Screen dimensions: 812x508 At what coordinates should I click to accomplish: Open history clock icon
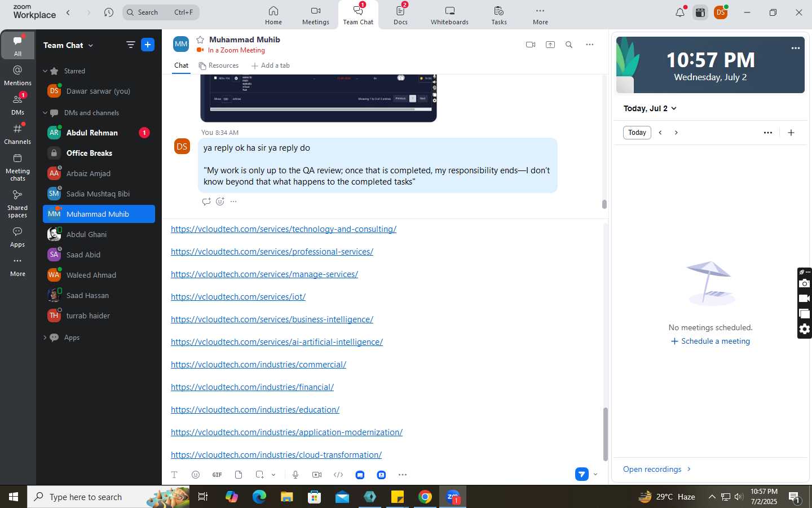109,12
